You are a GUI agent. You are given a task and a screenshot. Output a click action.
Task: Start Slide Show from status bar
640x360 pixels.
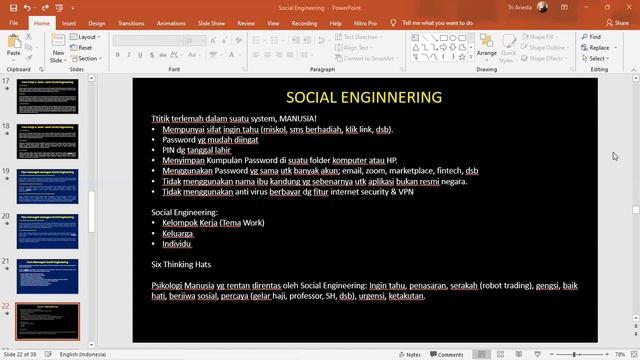(538, 354)
